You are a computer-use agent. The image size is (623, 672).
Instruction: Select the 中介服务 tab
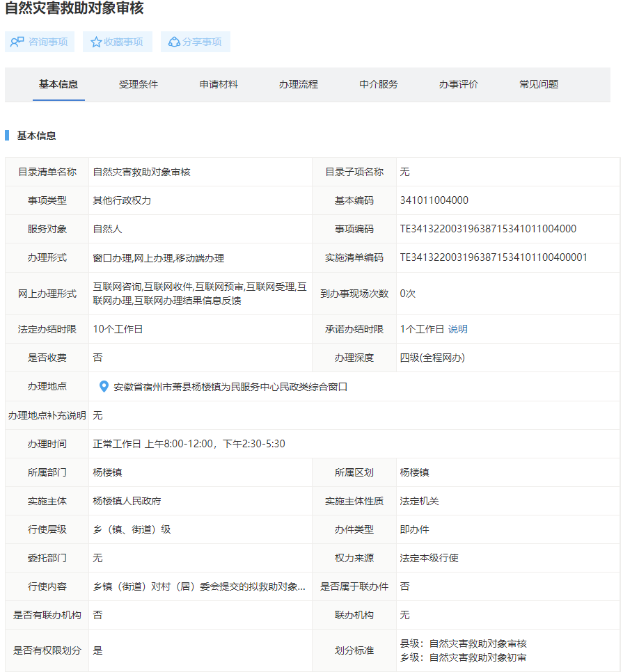[x=379, y=84]
